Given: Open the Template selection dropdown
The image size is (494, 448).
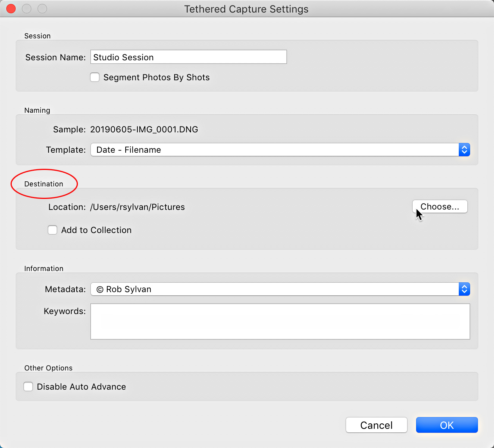Looking at the screenshot, I should click(274, 150).
